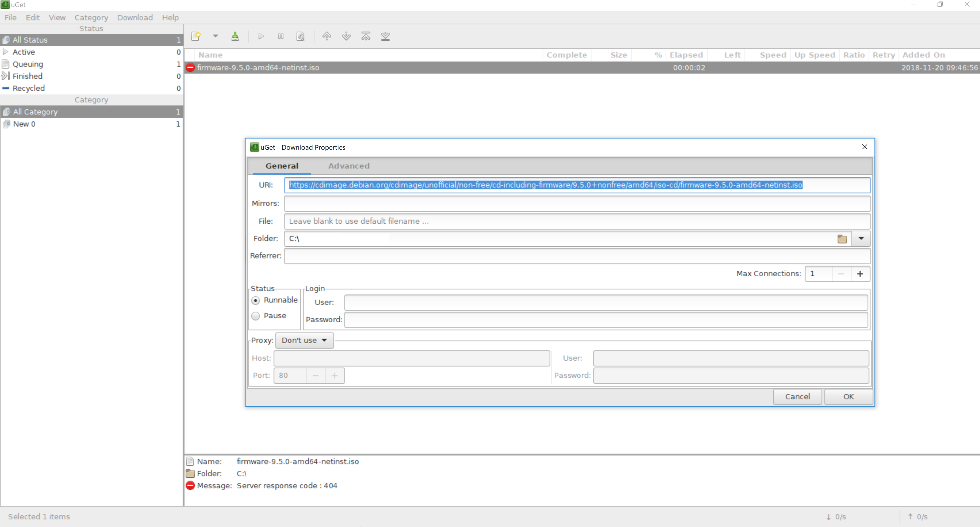Click the Pause toolbar icon
This screenshot has height=527, width=980.
(x=281, y=36)
